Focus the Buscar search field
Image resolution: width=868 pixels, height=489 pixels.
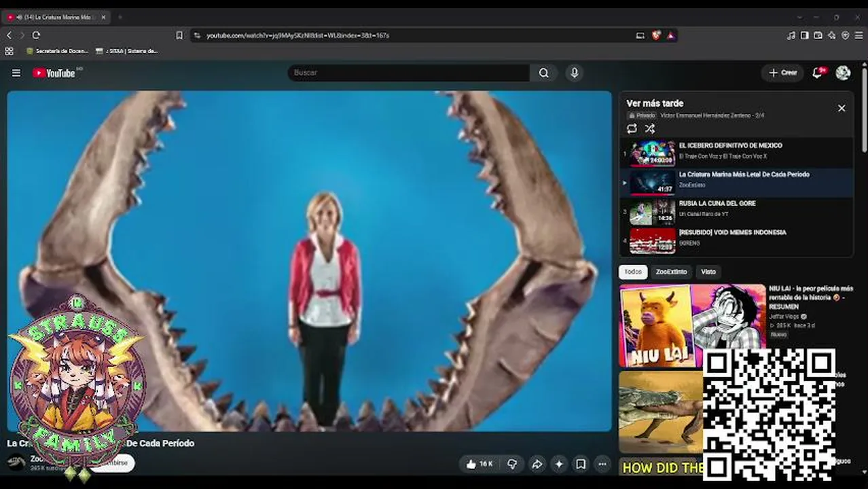click(x=409, y=73)
